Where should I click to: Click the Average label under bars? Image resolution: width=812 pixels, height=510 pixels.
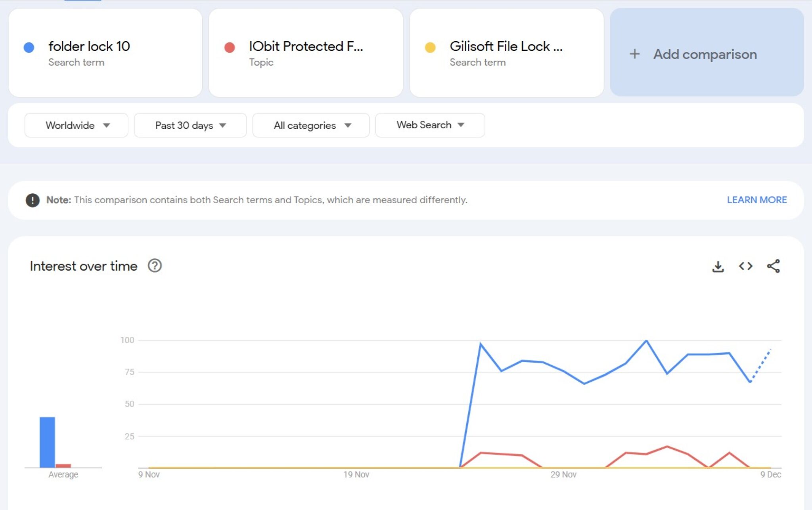(63, 475)
